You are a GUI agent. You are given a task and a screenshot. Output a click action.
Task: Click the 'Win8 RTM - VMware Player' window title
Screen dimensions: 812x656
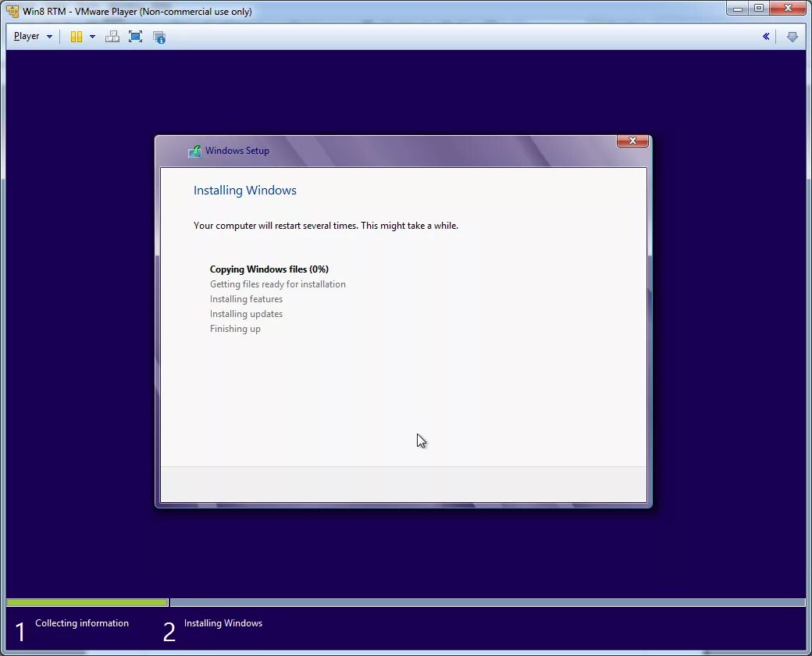click(137, 12)
